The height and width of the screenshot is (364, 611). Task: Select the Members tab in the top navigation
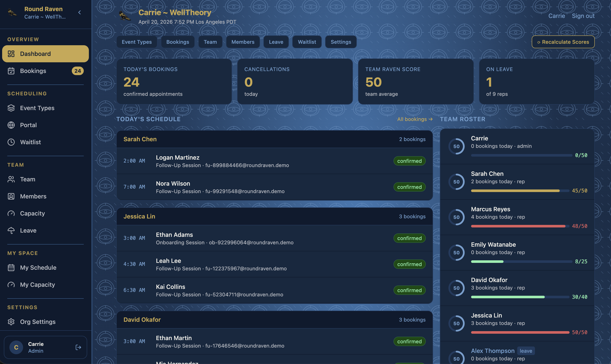[x=243, y=42]
